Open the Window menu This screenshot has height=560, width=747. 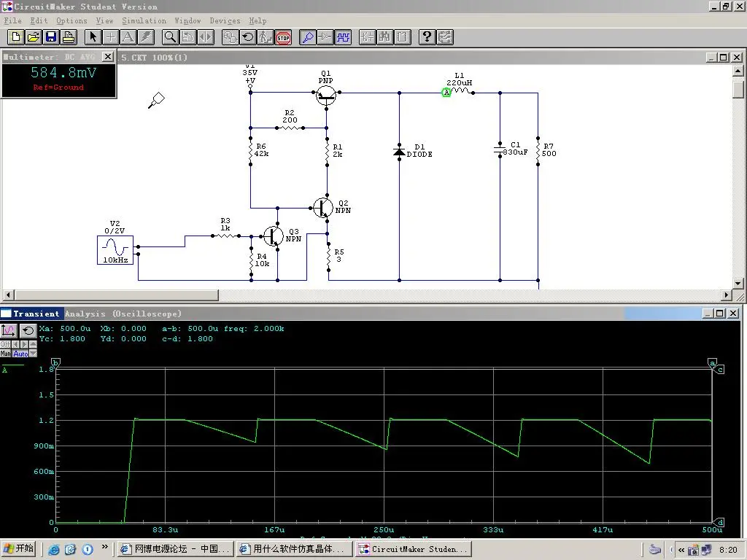point(187,21)
